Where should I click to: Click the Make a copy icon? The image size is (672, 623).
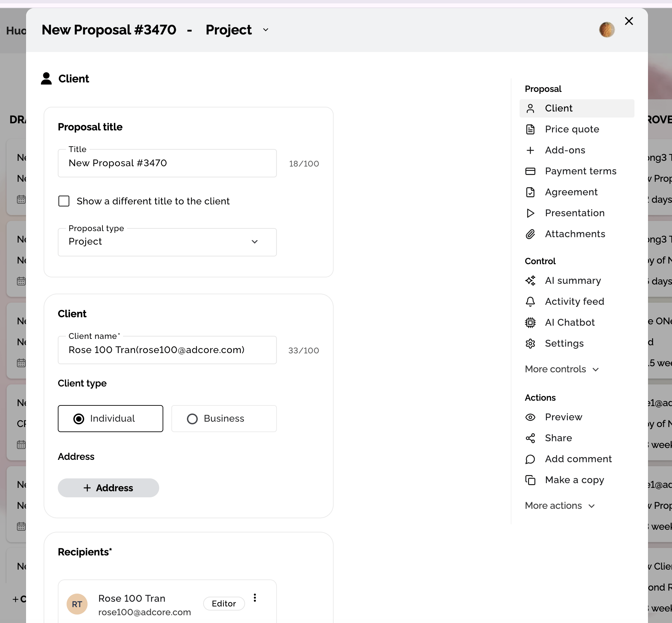tap(530, 480)
